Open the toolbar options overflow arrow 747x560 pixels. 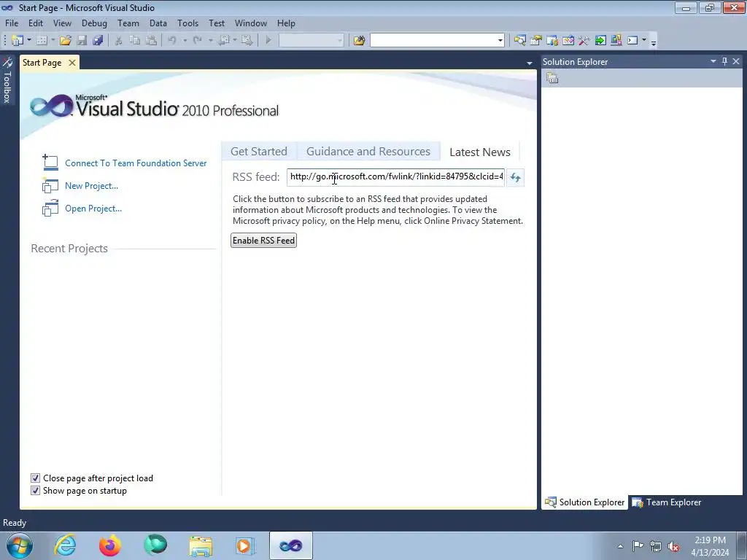(x=654, y=42)
